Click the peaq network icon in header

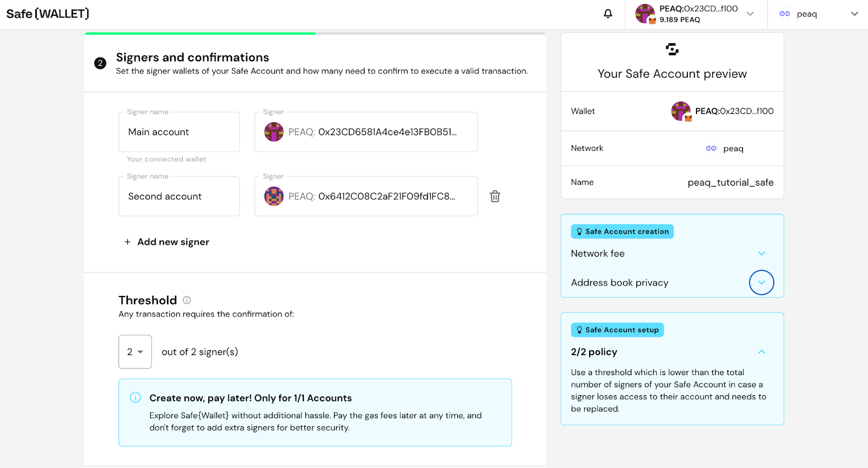click(x=784, y=14)
